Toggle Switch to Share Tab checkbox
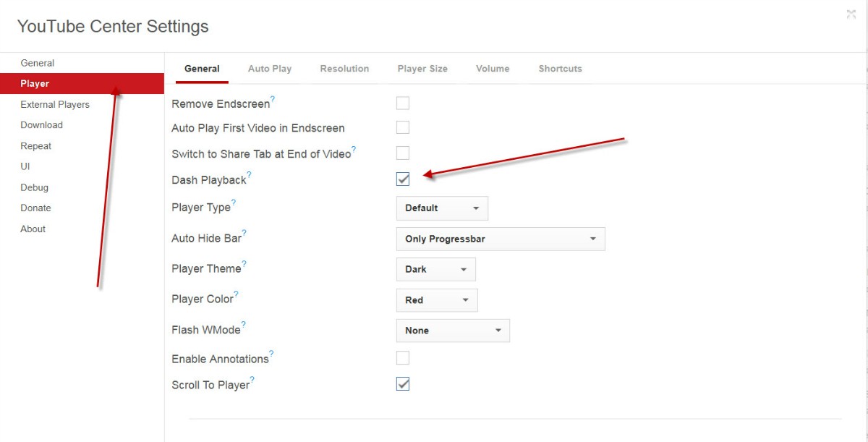868x442 pixels. [x=403, y=153]
